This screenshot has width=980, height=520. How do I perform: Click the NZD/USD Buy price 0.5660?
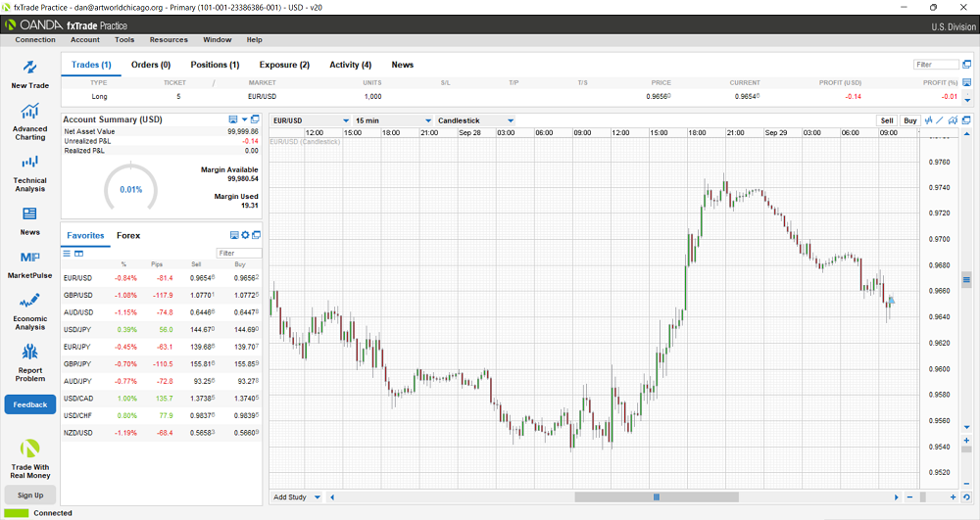[x=246, y=433]
